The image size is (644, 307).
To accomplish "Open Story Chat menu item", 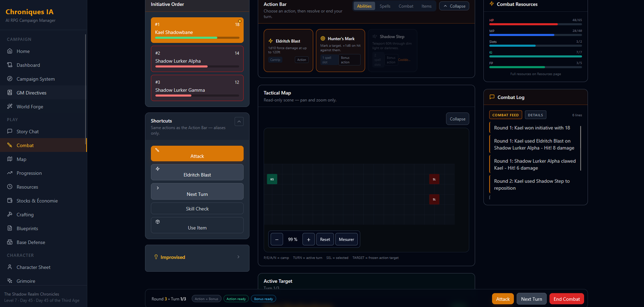I will [x=43, y=131].
